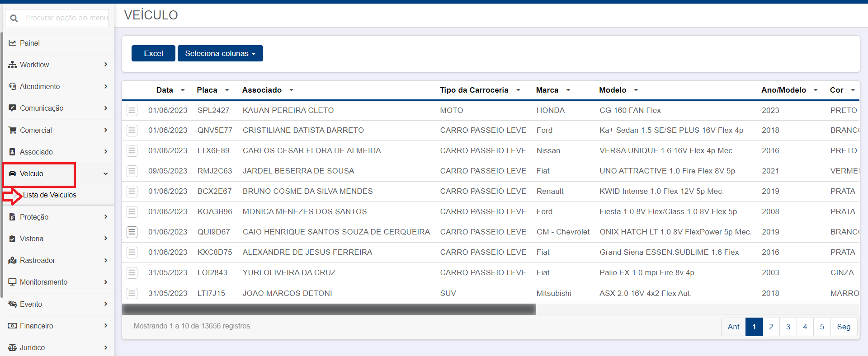Expand the Atendimento menu chevron
Image resolution: width=868 pixels, height=356 pixels.
[x=106, y=86]
